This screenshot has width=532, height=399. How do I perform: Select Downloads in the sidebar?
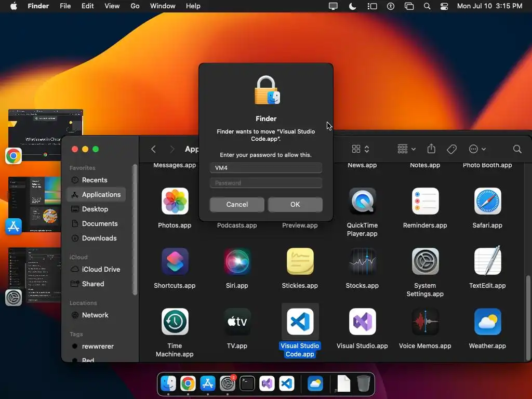point(96,238)
